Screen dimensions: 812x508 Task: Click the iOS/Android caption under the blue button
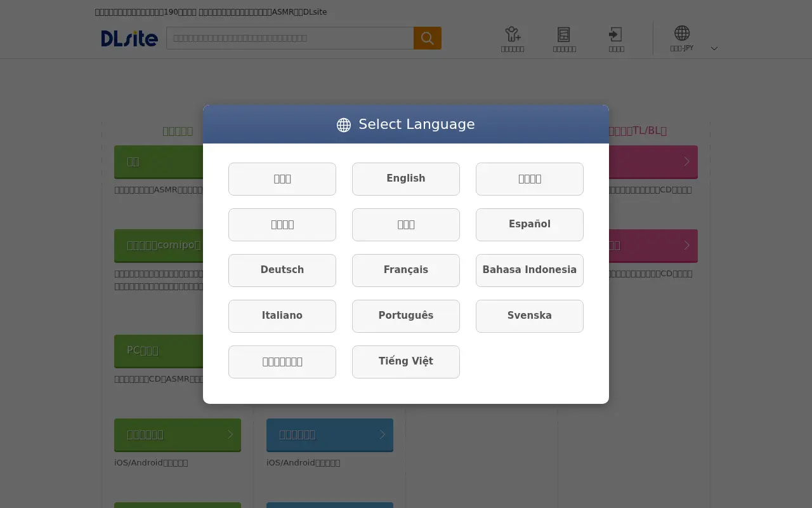(x=303, y=463)
